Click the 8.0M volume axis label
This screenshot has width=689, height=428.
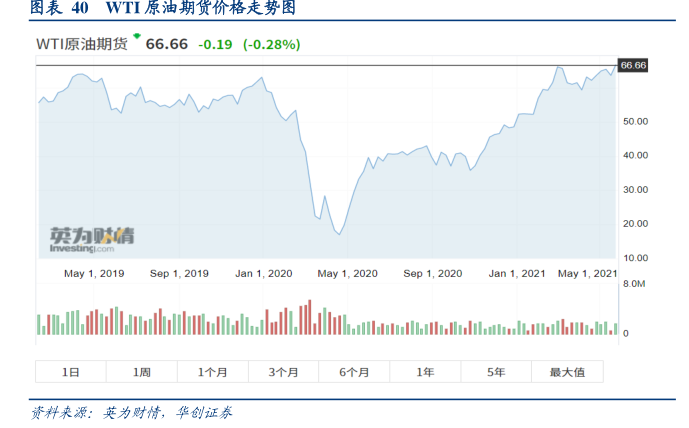pyautogui.click(x=634, y=284)
